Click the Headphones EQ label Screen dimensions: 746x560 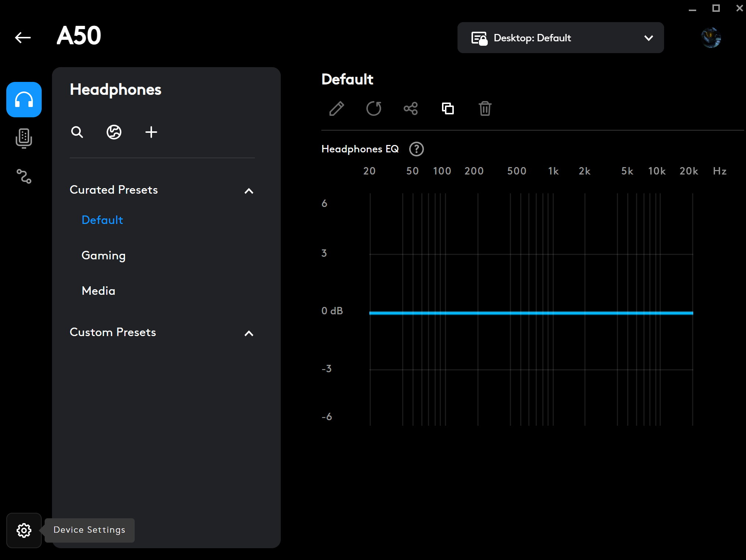pyautogui.click(x=360, y=149)
